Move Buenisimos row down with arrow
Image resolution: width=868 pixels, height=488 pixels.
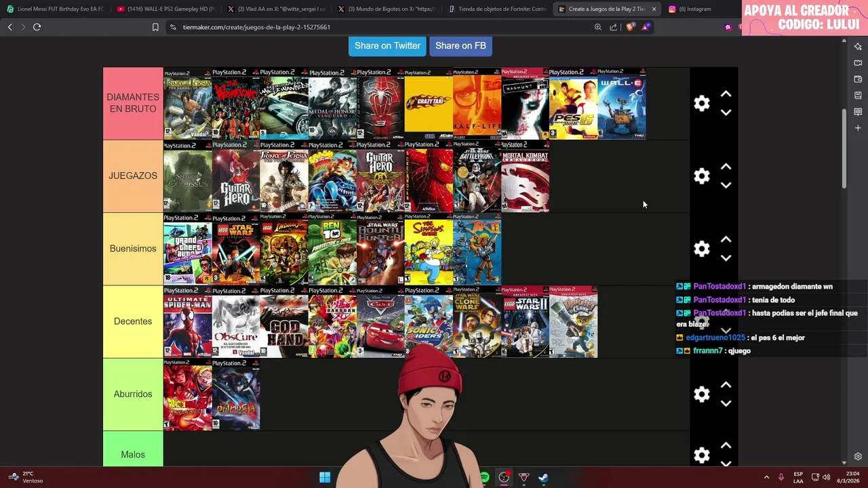click(x=726, y=258)
